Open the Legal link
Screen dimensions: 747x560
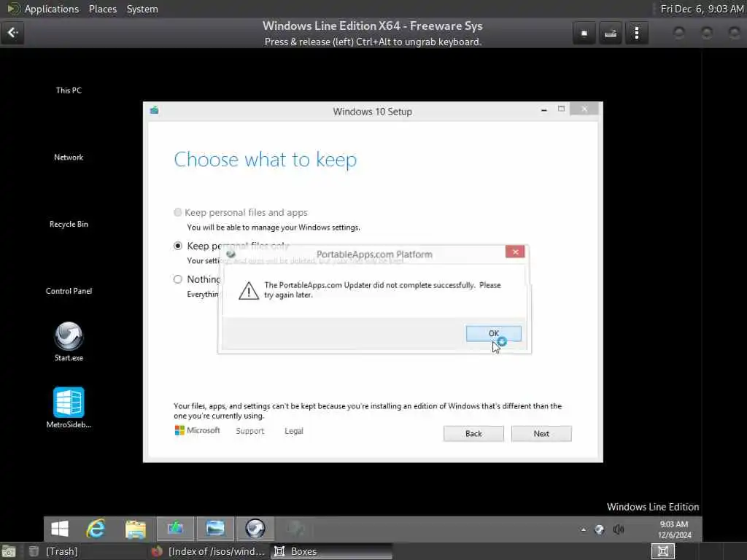click(294, 431)
